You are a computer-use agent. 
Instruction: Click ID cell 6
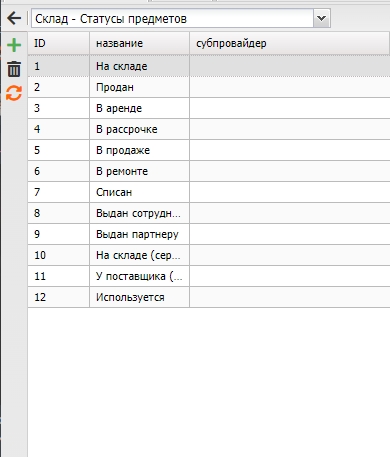point(59,171)
